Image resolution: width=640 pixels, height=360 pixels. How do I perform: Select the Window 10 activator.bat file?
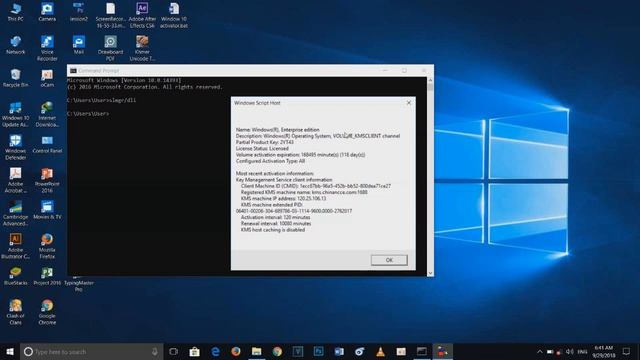(x=174, y=15)
